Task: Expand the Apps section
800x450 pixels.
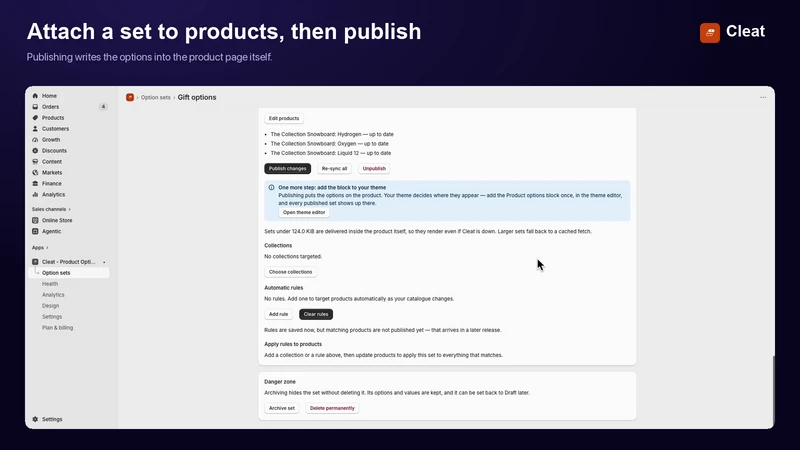Action: (40, 247)
